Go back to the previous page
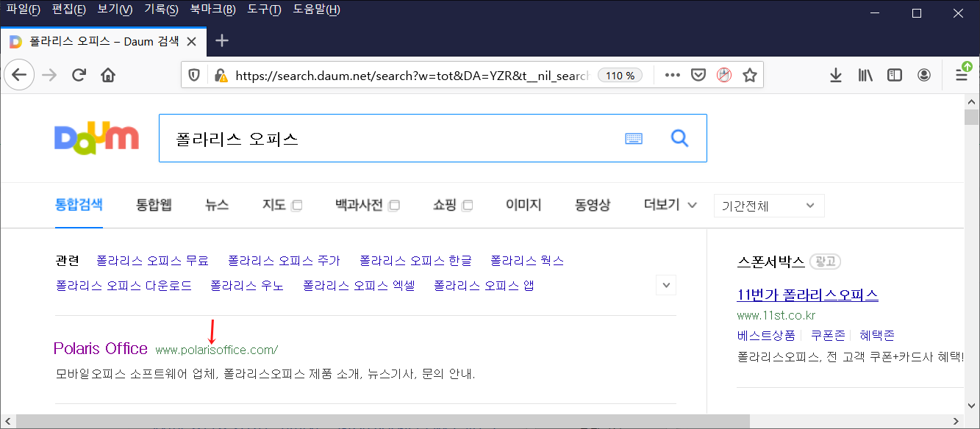 [19, 75]
